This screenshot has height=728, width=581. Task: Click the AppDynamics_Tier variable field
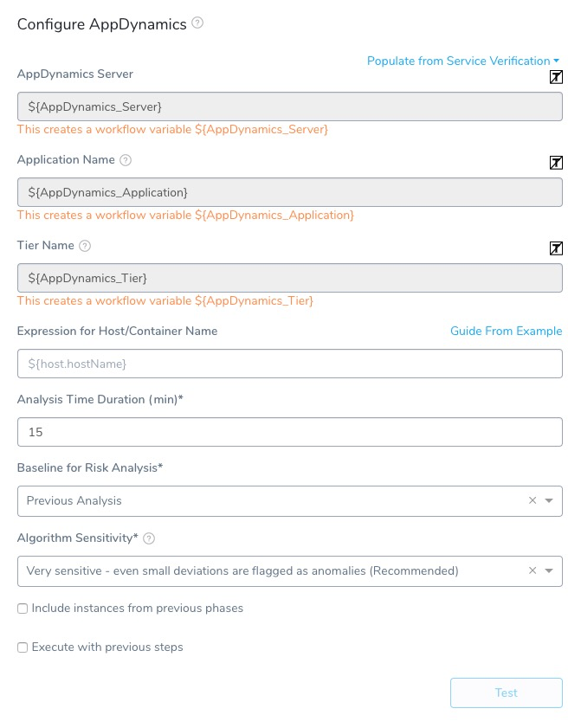point(290,278)
